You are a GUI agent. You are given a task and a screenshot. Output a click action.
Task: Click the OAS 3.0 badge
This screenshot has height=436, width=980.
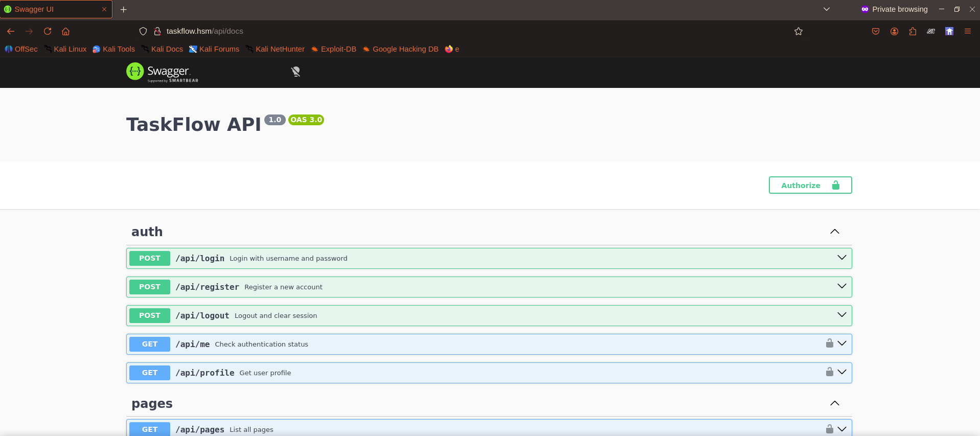pyautogui.click(x=306, y=120)
